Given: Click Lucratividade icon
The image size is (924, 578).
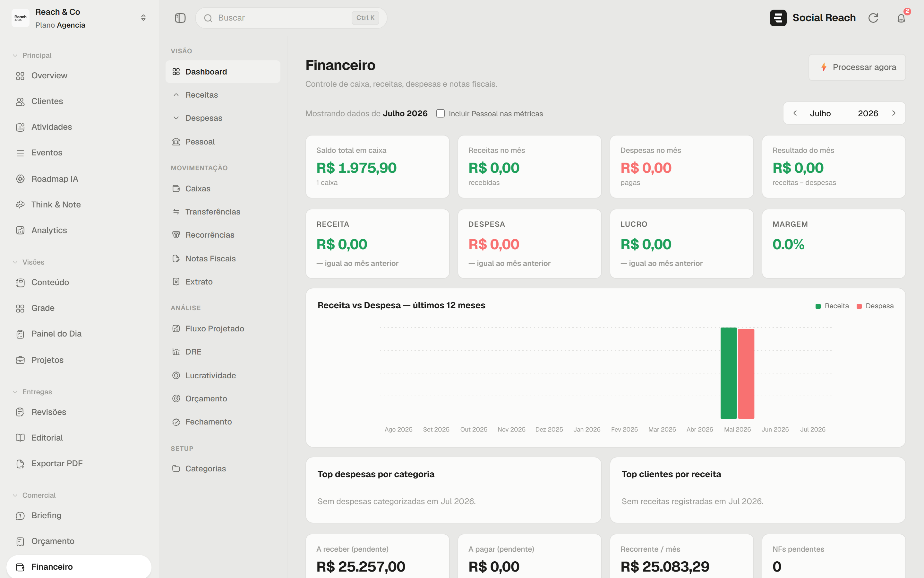Looking at the screenshot, I should pyautogui.click(x=176, y=375).
